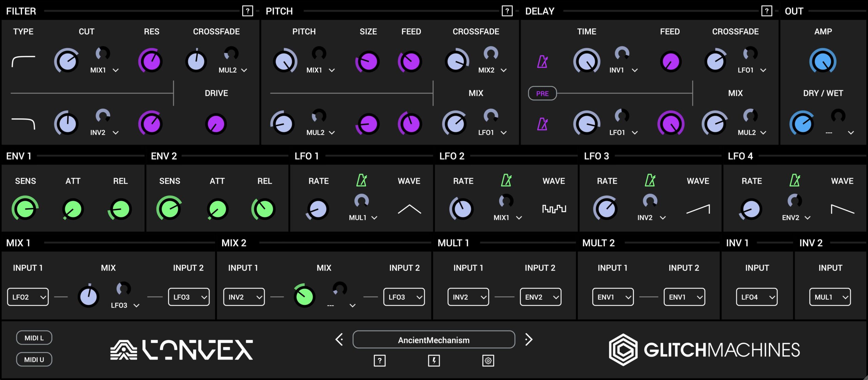The image size is (868, 380).
Task: Open the LFO 4 rate ENV2 dropdown
Action: tap(796, 218)
